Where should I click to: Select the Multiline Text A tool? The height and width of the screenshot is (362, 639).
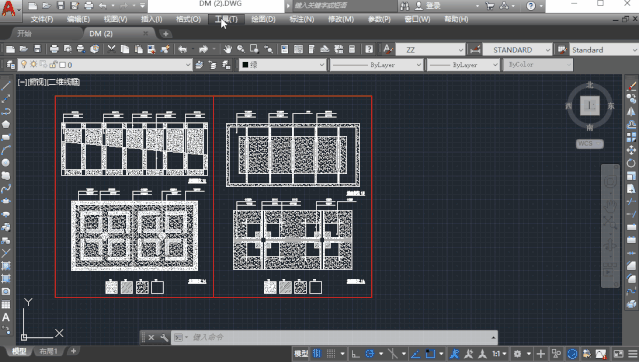click(6, 317)
